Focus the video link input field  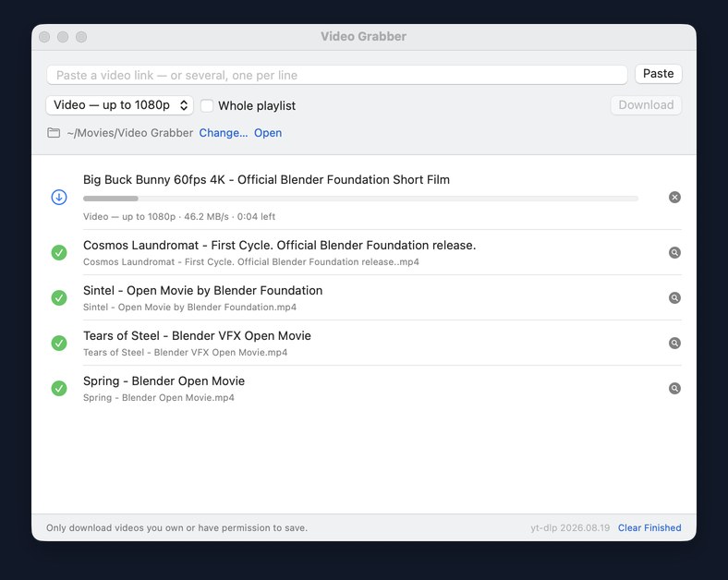(x=337, y=75)
